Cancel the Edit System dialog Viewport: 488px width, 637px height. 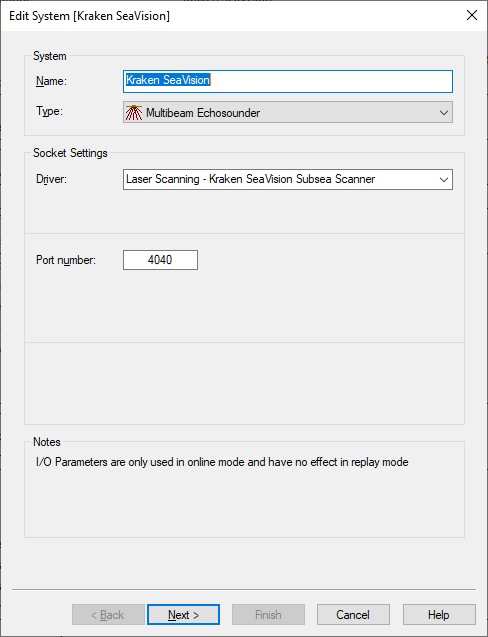coord(353,615)
